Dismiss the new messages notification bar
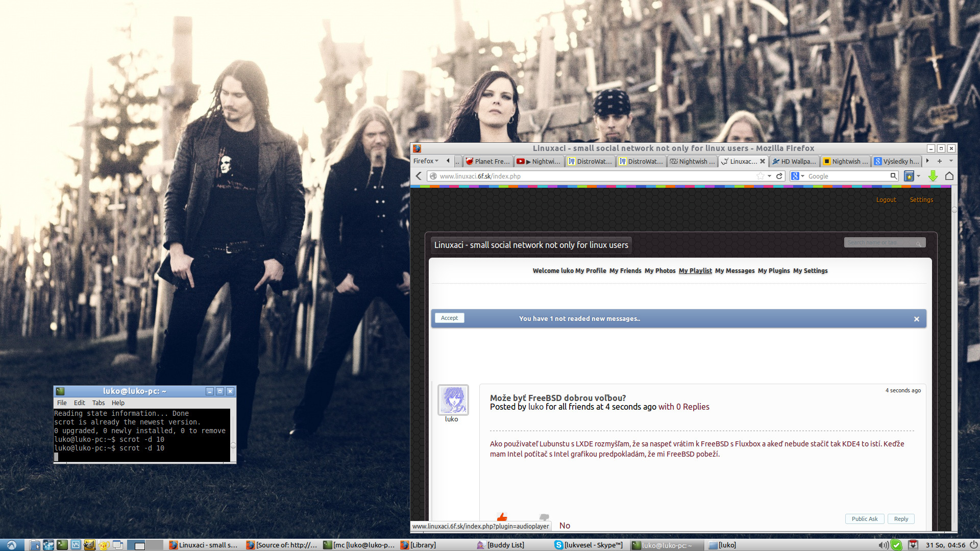 pyautogui.click(x=917, y=319)
